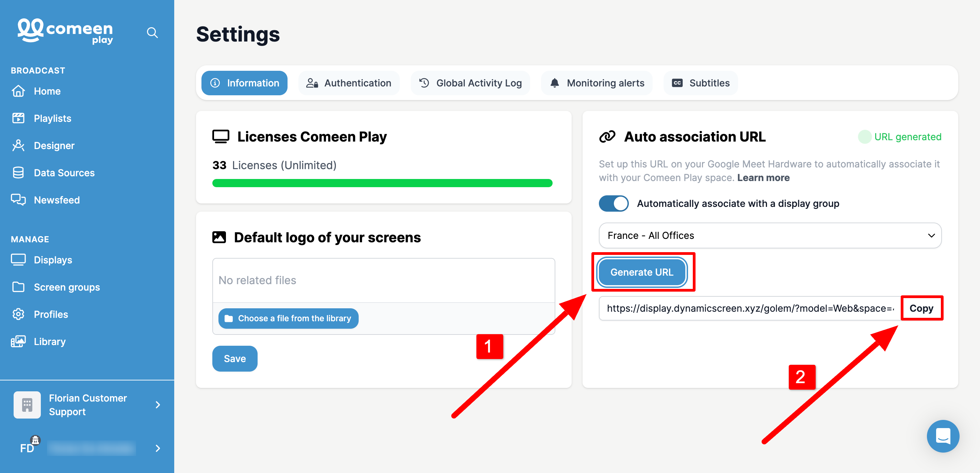The width and height of the screenshot is (980, 473).
Task: Click the Screen groups folder icon
Action: coord(18,287)
